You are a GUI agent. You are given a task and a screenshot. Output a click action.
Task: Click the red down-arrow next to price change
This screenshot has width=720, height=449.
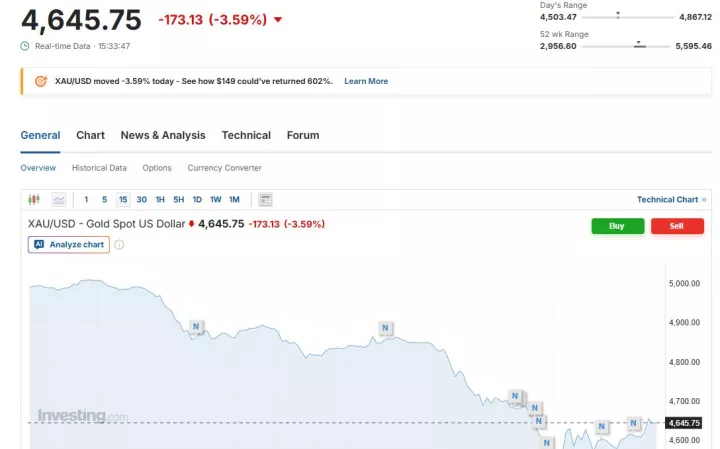[277, 20]
